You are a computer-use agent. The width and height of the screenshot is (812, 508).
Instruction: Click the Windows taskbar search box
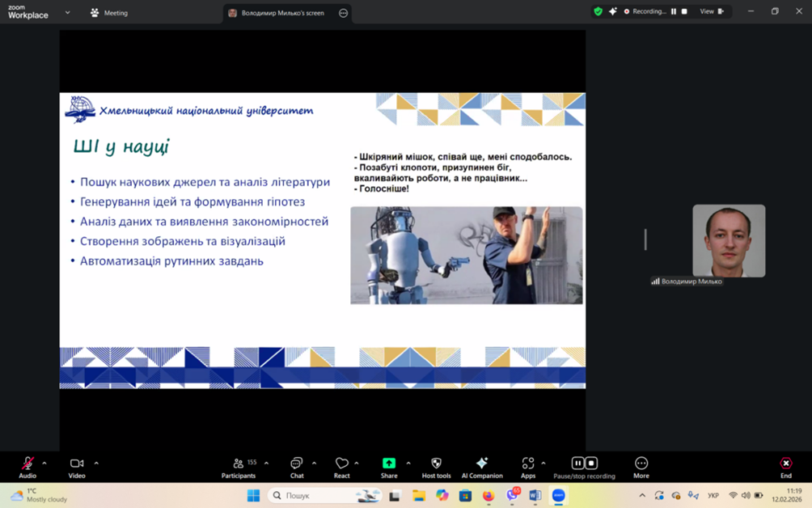coord(307,495)
